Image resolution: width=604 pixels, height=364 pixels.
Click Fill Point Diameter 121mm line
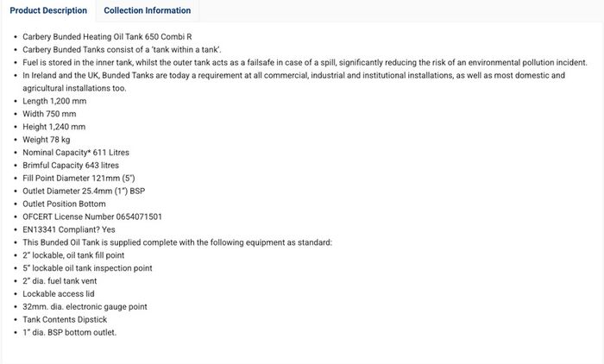click(x=79, y=178)
